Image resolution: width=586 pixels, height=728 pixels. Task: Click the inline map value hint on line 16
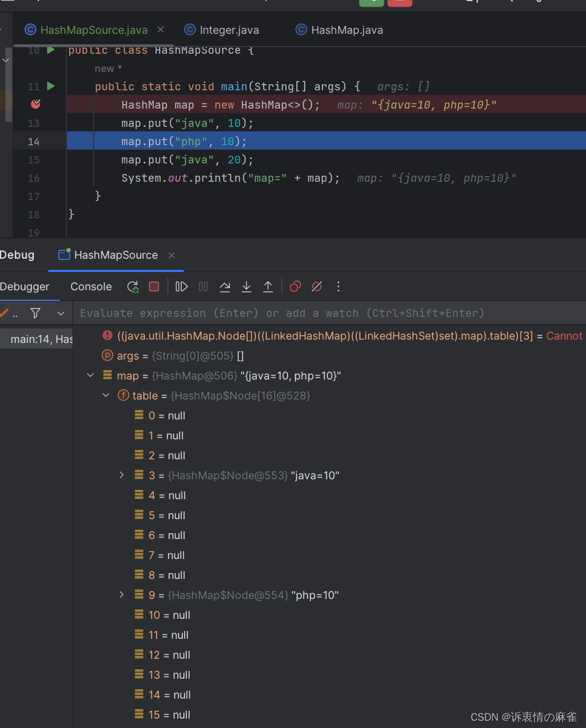(436, 178)
